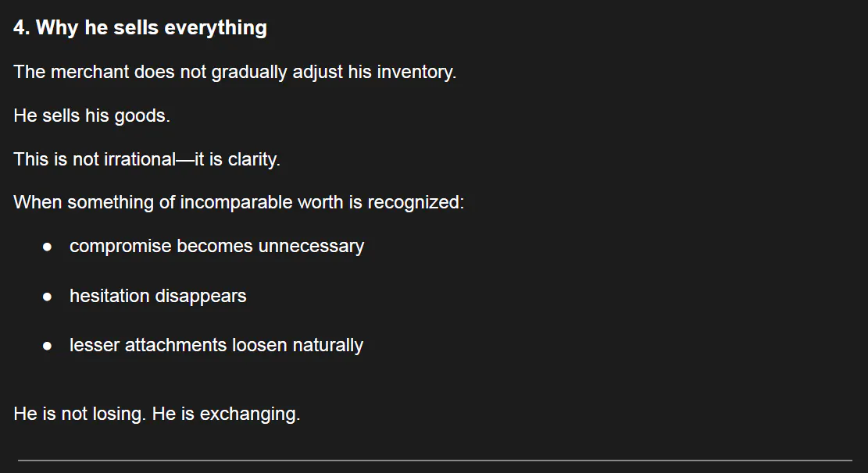The image size is (868, 473).
Task: Select the bullet "hesitation disappears"
Action: (158, 297)
